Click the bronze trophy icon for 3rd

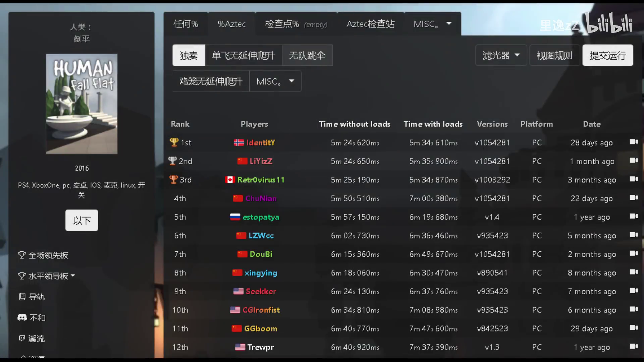(x=173, y=180)
